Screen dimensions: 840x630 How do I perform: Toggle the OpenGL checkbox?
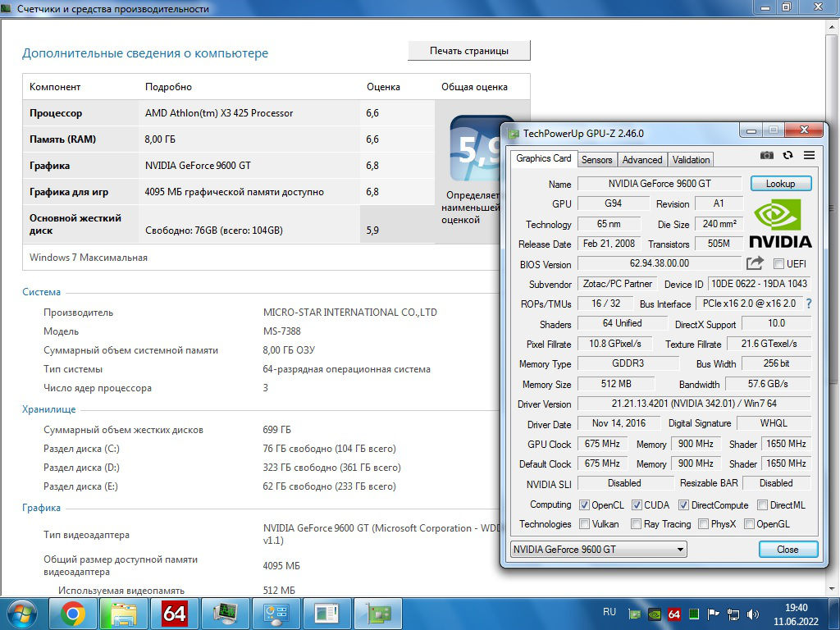click(x=750, y=524)
